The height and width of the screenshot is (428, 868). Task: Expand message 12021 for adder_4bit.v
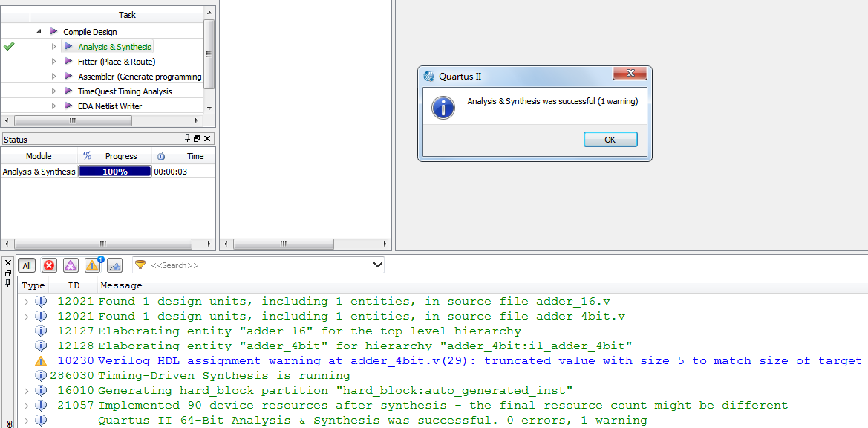pos(26,316)
